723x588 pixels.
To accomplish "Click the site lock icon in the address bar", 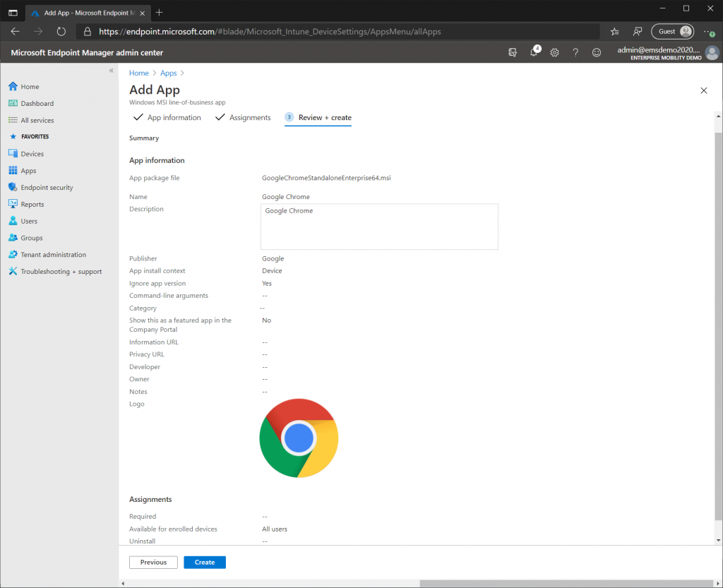I will click(87, 31).
